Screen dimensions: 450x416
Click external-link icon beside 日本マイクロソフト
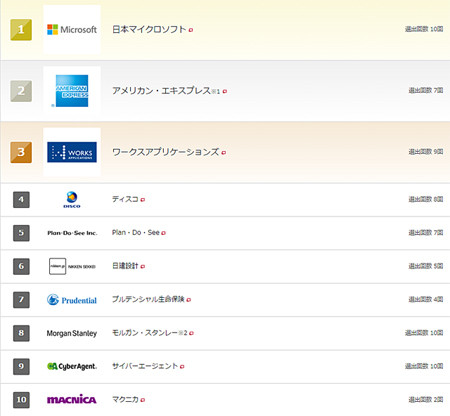(191, 30)
